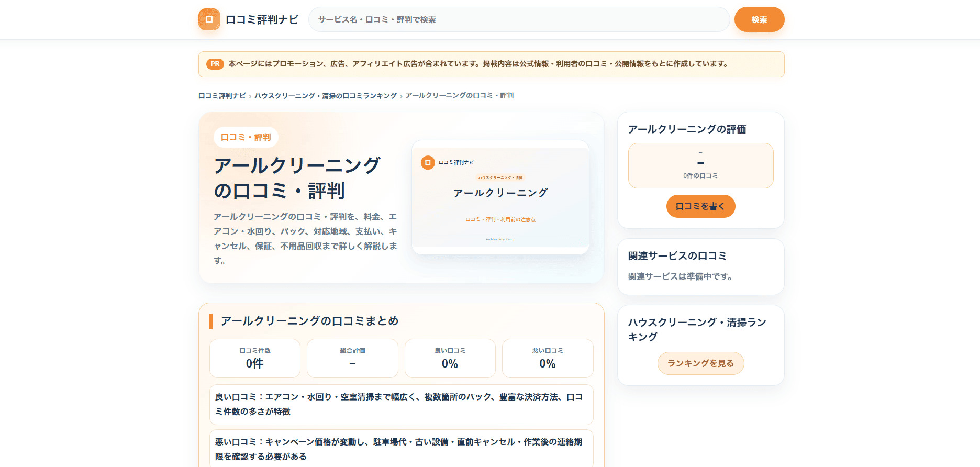980x467 pixels.
Task: Click the アールクリーニングの評価 sidebar heading
Action: click(687, 129)
